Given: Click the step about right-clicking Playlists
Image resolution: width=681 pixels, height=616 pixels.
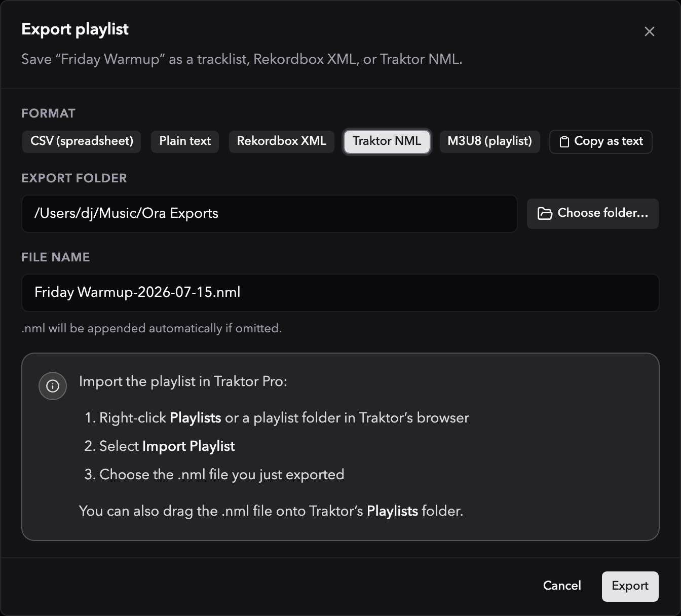Looking at the screenshot, I should (277, 418).
